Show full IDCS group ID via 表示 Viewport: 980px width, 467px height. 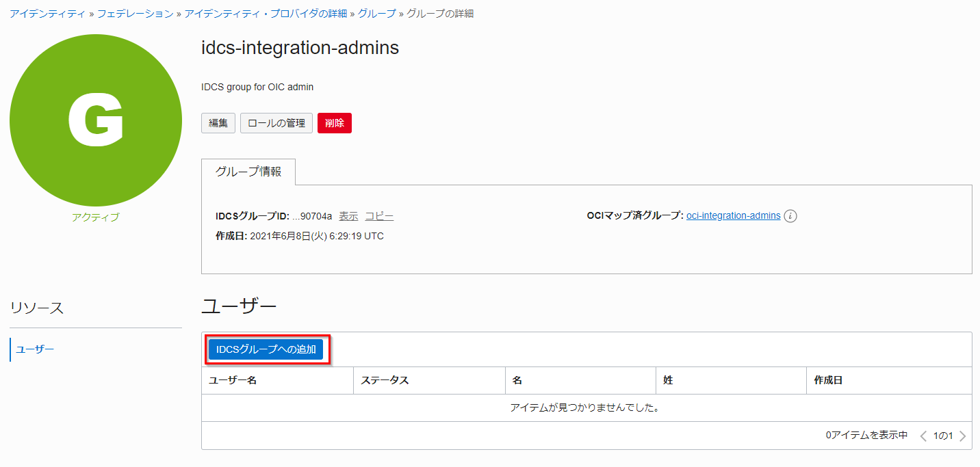point(348,216)
